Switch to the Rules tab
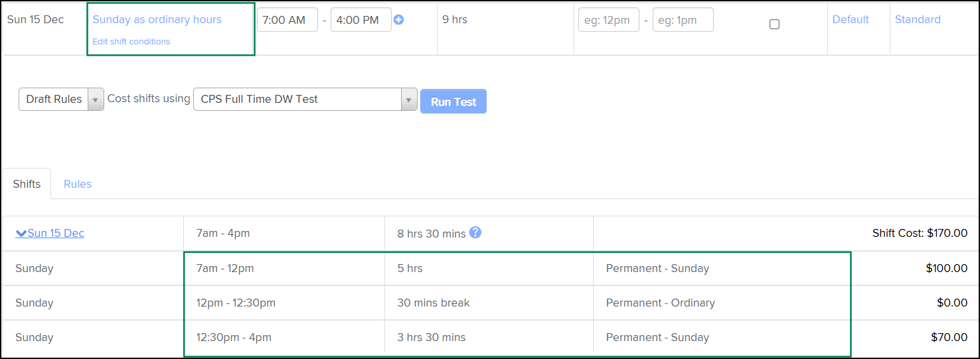Viewport: 980px width, 359px height. click(x=78, y=184)
